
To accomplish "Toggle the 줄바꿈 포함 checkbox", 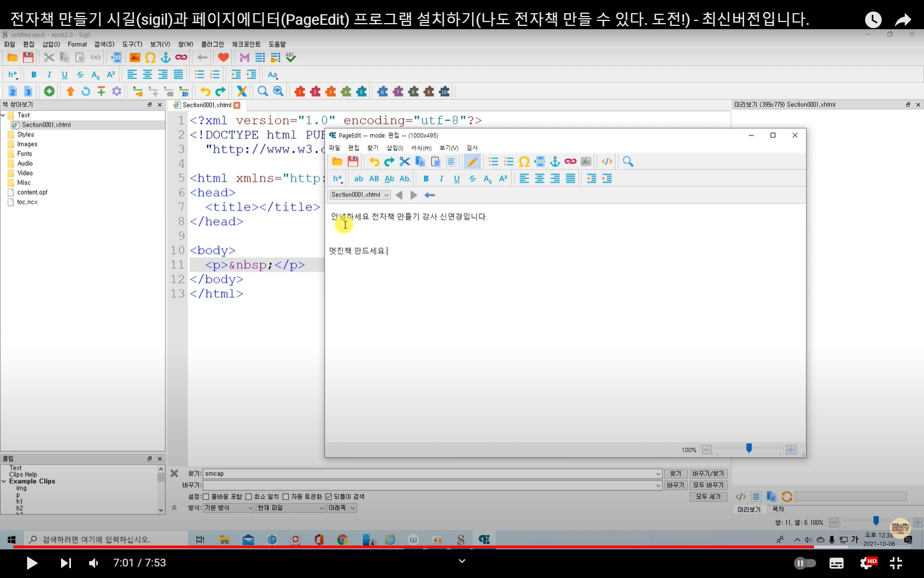I will 206,497.
